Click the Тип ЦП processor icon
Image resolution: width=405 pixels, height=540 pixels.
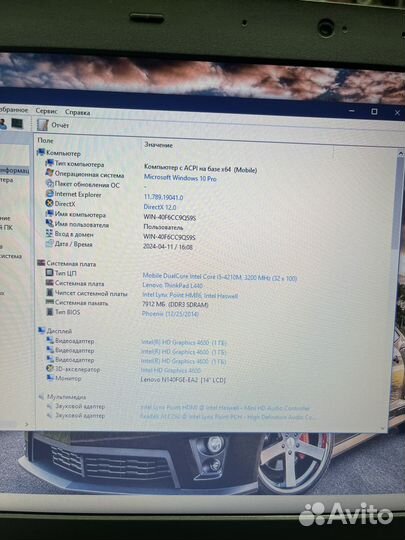(x=49, y=273)
